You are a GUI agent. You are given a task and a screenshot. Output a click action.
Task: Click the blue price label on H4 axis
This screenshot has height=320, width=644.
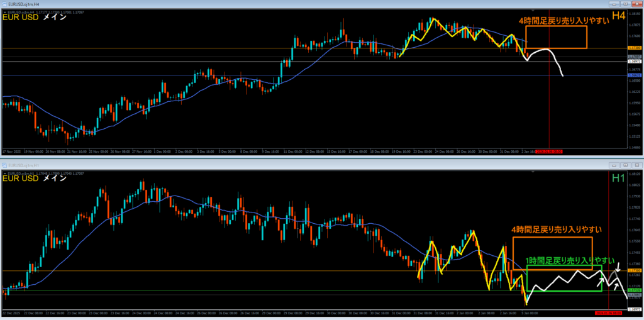[634, 75]
